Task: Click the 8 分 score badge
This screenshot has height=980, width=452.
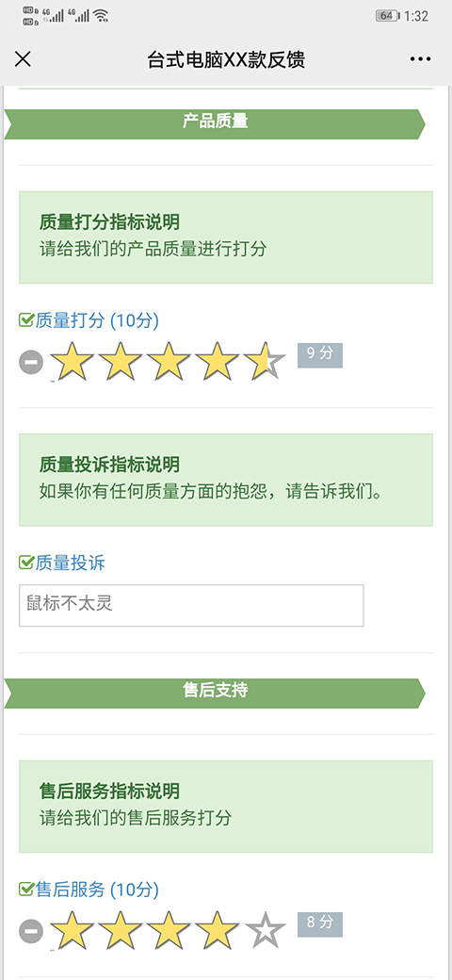Action: click(319, 924)
